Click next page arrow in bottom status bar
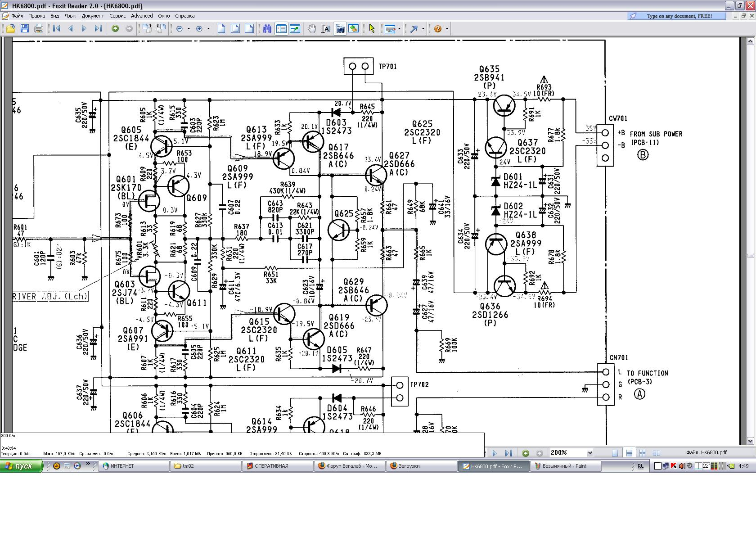 [x=495, y=453]
